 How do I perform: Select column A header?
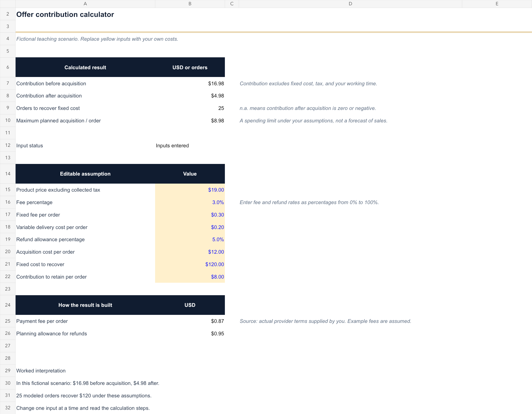85,4
